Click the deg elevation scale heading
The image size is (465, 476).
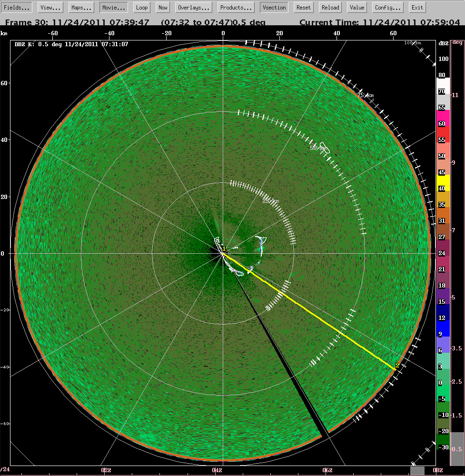(x=457, y=42)
